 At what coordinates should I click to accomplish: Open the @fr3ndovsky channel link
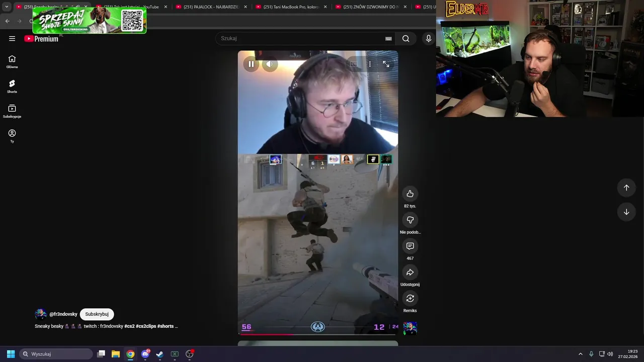[x=63, y=314]
